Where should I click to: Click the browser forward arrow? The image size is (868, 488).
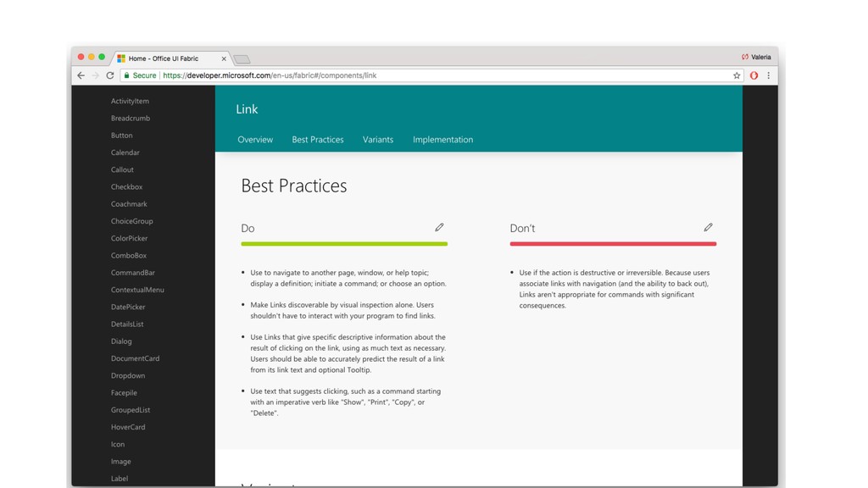[x=95, y=75]
